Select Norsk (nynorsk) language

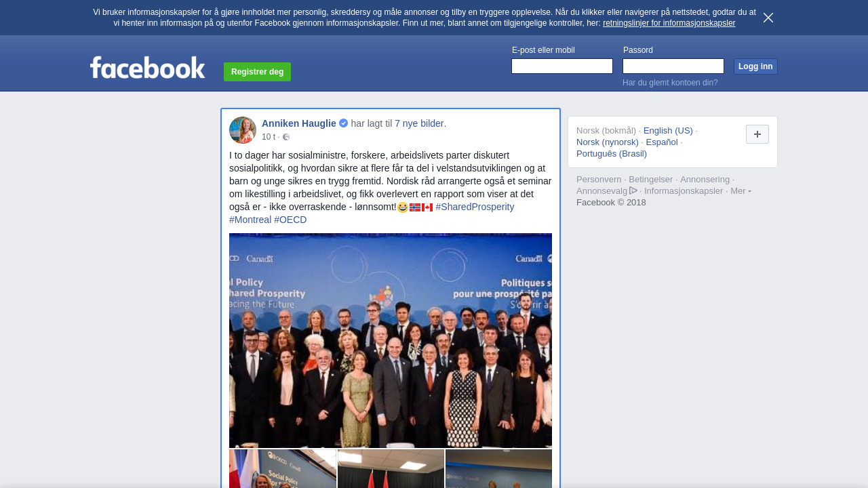click(607, 142)
